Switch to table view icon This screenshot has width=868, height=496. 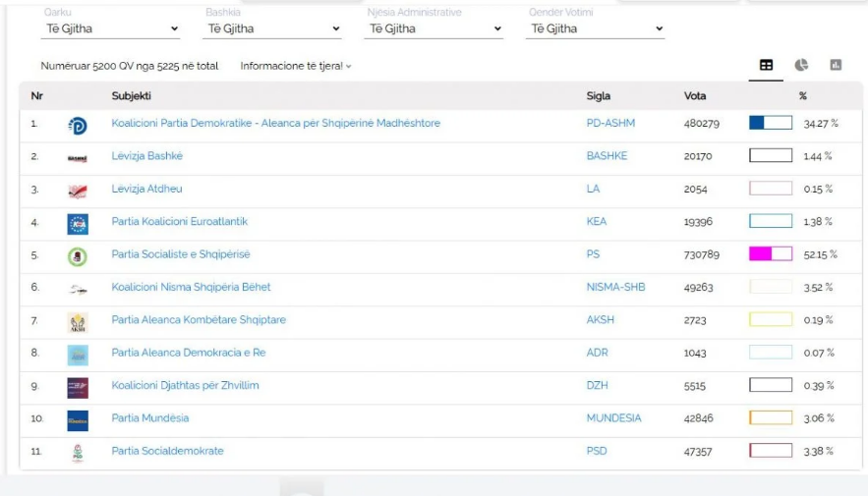point(766,65)
